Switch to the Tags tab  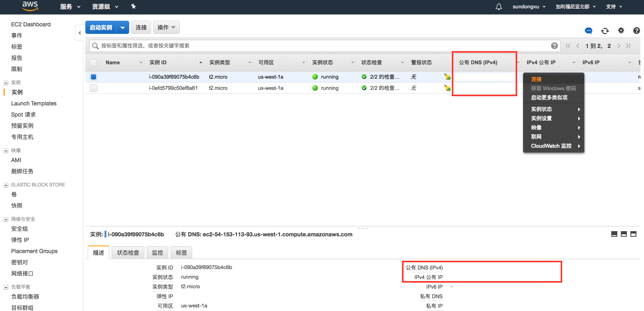(181, 253)
